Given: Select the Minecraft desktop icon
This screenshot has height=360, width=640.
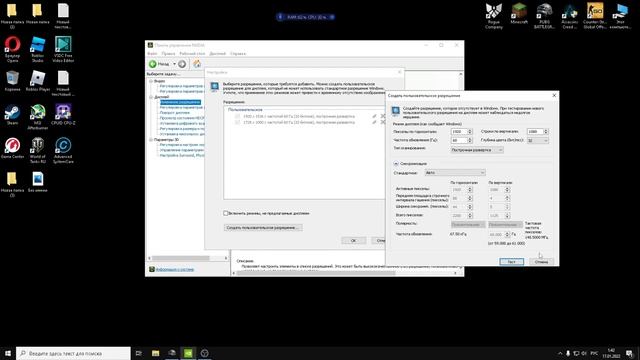Looking at the screenshot, I should (519, 13).
